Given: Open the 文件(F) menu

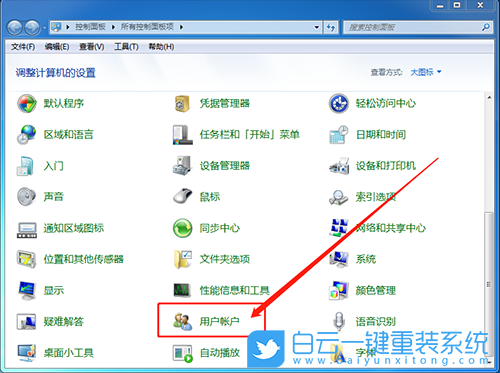Looking at the screenshot, I should (x=23, y=47).
